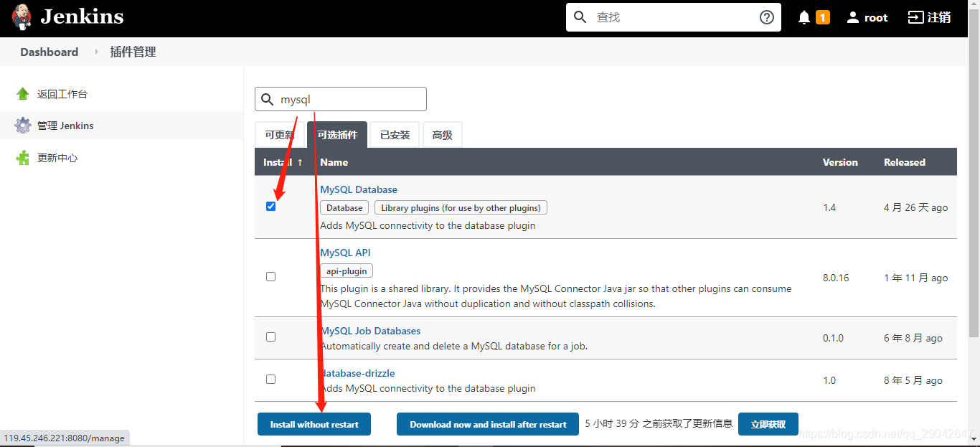Click the page vertical scrollbar
980x447 pixels.
(974, 172)
